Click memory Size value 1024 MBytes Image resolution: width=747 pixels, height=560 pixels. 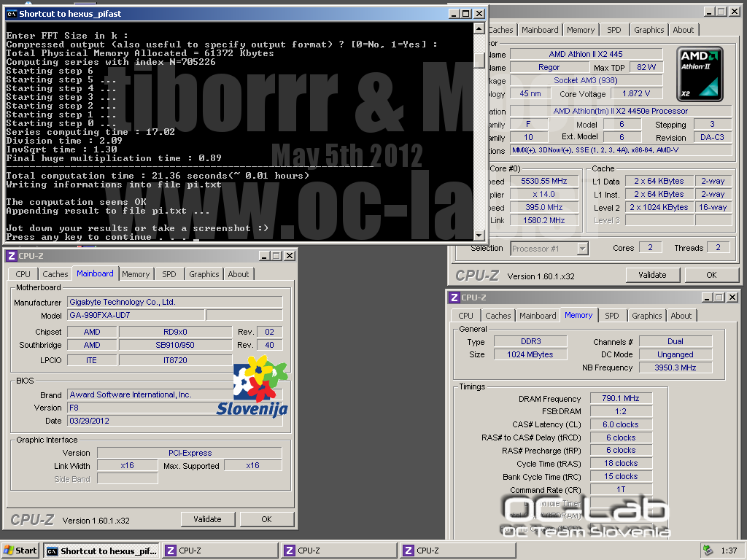[531, 355]
